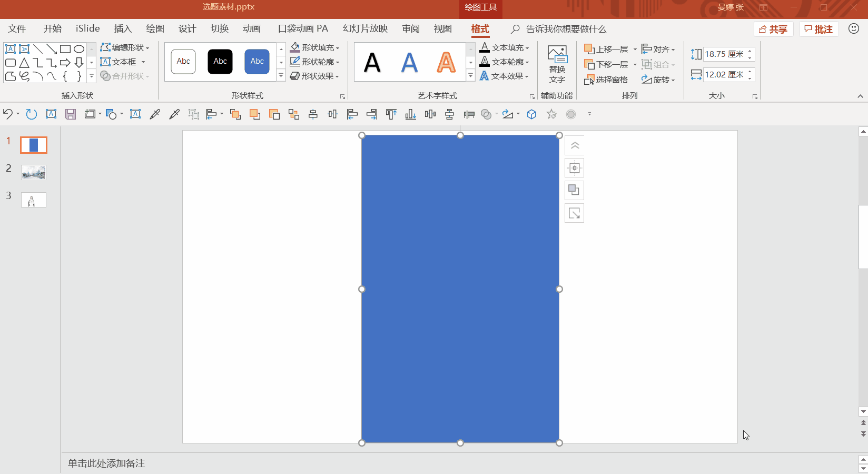Image resolution: width=868 pixels, height=474 pixels.
Task: Click the Redo circular arrow icon
Action: [31, 114]
